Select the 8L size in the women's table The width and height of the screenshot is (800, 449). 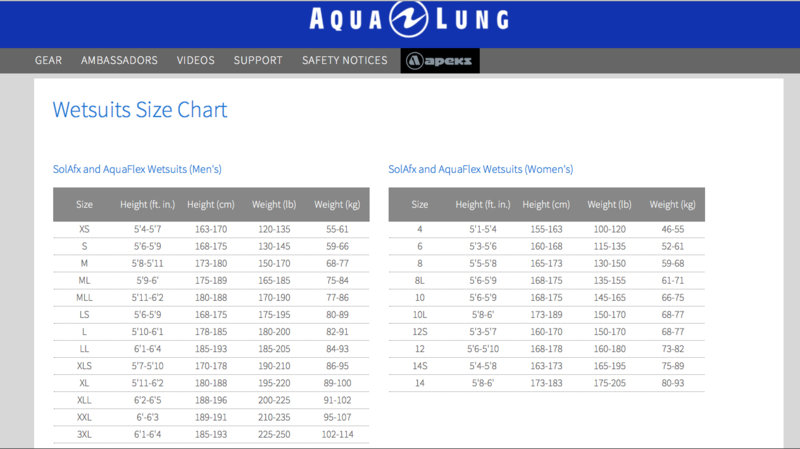coord(420,280)
